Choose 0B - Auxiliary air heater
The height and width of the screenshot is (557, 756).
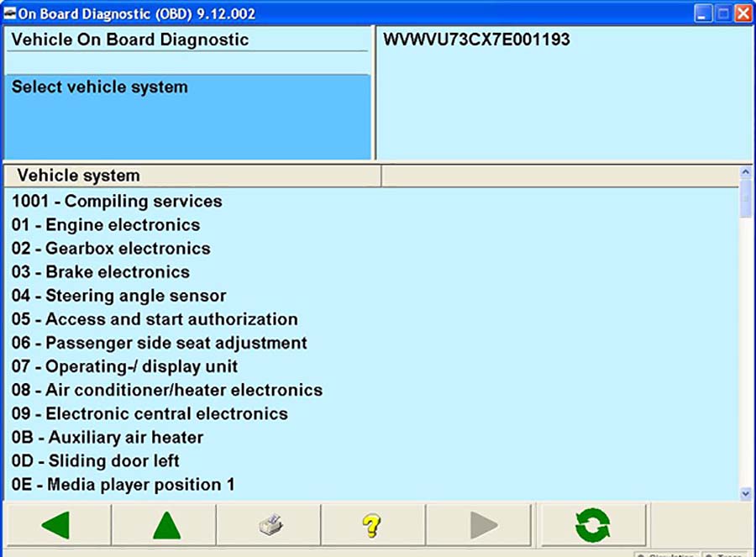click(x=108, y=437)
